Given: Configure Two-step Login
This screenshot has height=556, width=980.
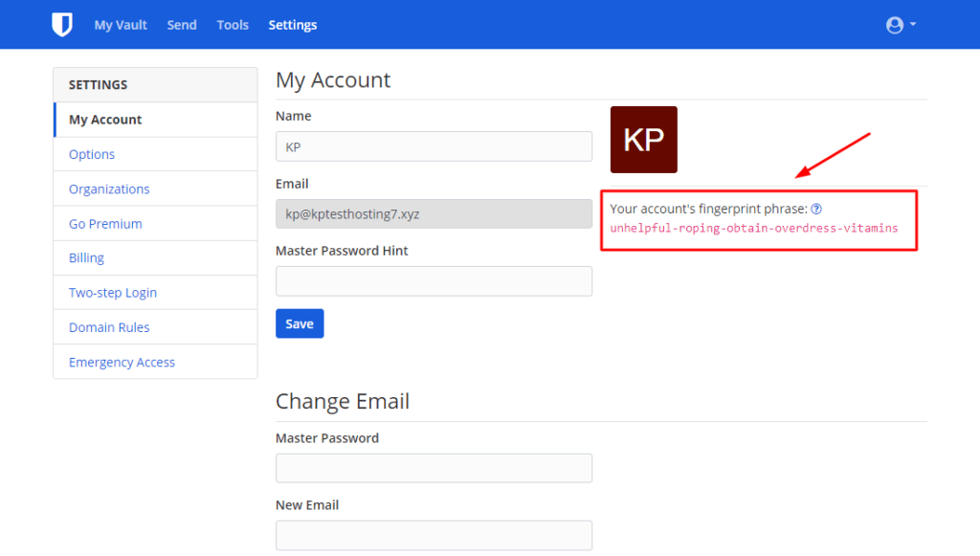Looking at the screenshot, I should 112,292.
